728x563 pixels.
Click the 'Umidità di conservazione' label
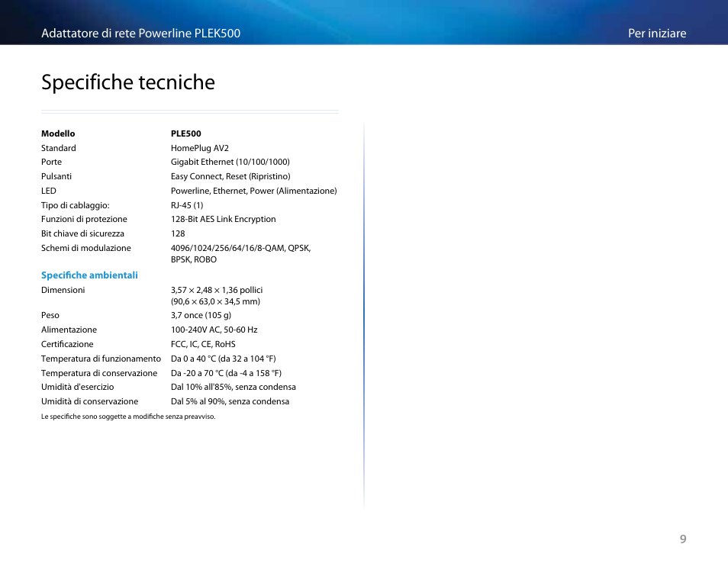pos(89,401)
